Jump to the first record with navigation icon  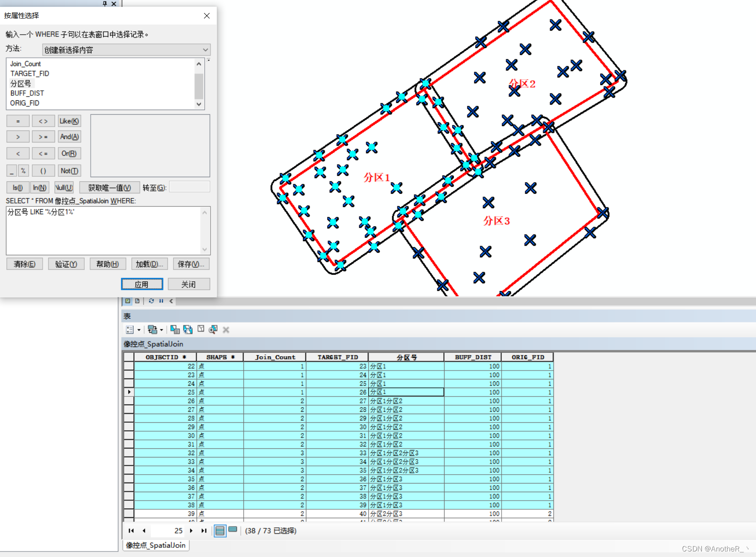[x=131, y=531]
